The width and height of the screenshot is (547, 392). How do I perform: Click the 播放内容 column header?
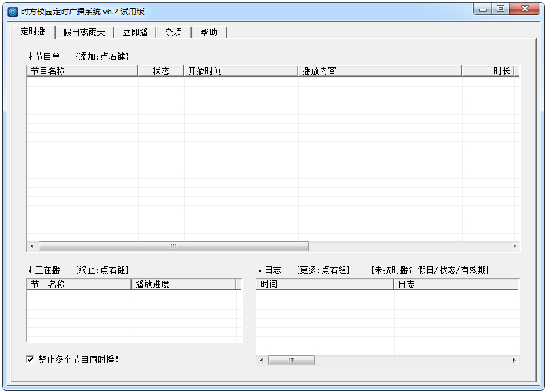coord(379,71)
